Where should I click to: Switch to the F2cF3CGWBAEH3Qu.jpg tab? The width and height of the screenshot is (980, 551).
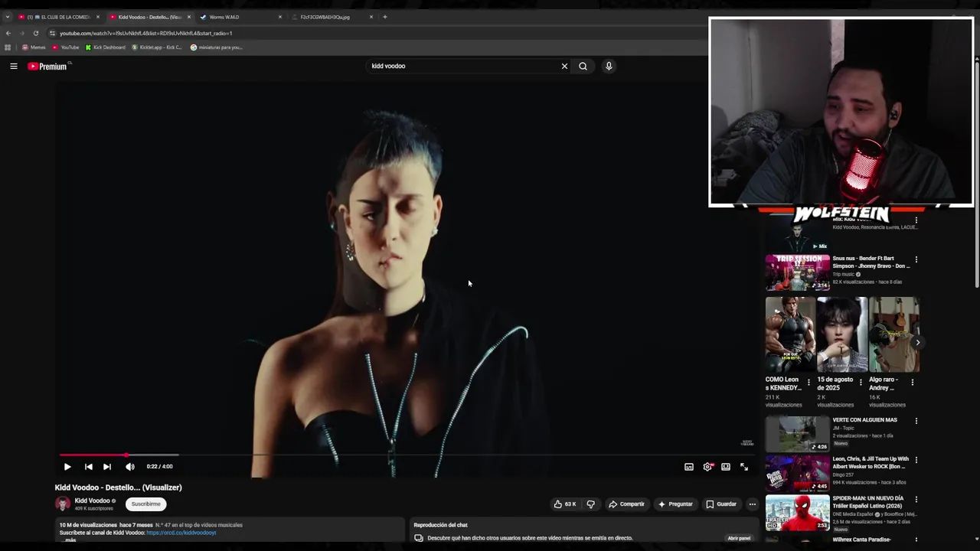(331, 17)
